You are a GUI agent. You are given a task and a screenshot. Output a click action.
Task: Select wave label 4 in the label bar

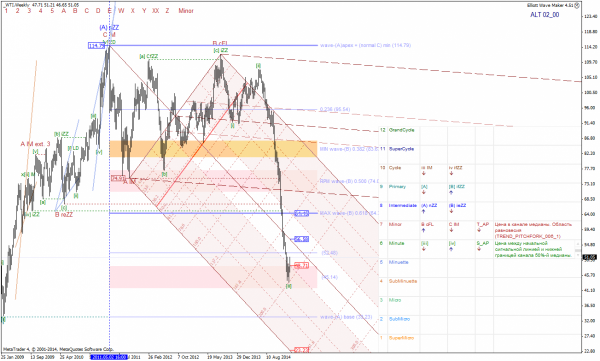(41, 11)
